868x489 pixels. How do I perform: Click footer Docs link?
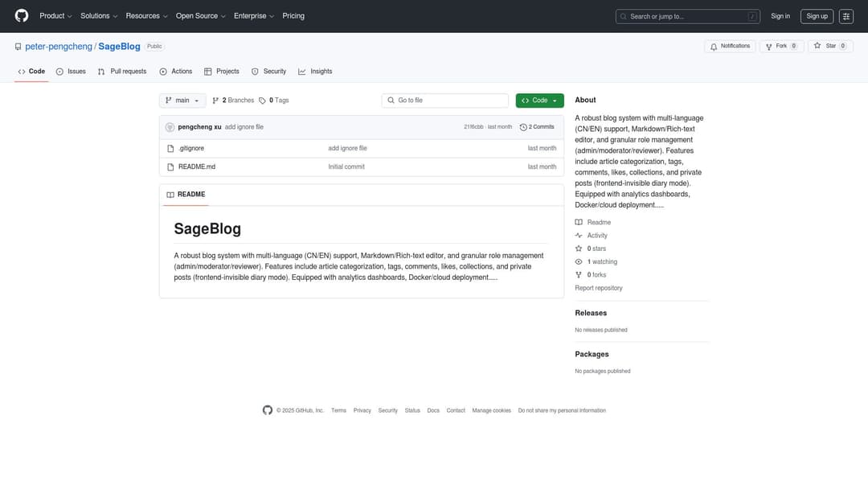pyautogui.click(x=433, y=411)
